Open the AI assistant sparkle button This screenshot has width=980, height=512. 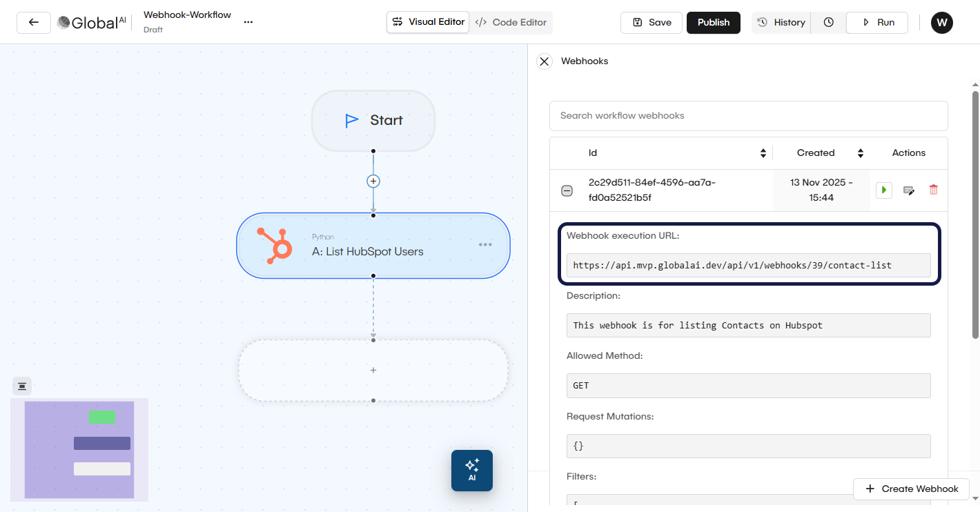(x=472, y=470)
